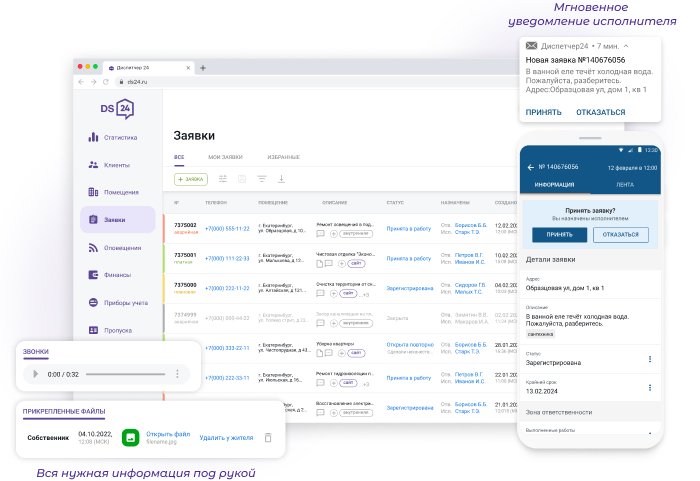Image resolution: width=700 pixels, height=481 pixels.
Task: Open Финансы section
Action: pos(116,275)
